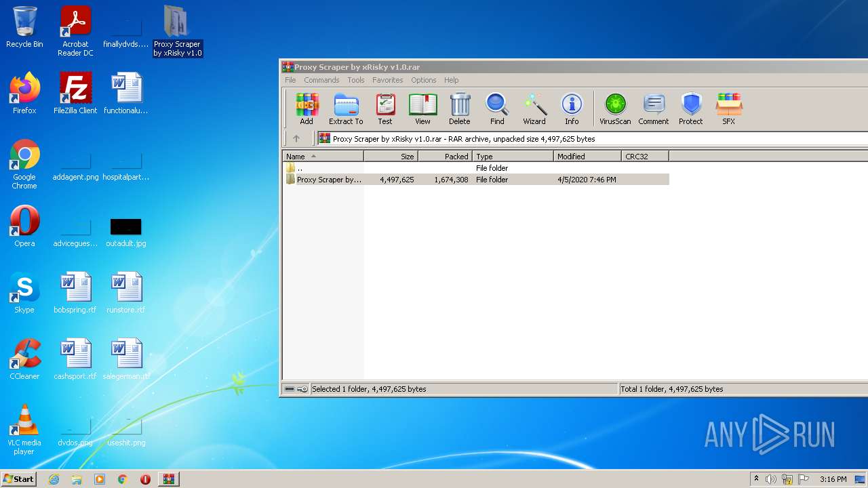
Task: Select the bobspring.rtf desktop file
Action: click(x=75, y=293)
